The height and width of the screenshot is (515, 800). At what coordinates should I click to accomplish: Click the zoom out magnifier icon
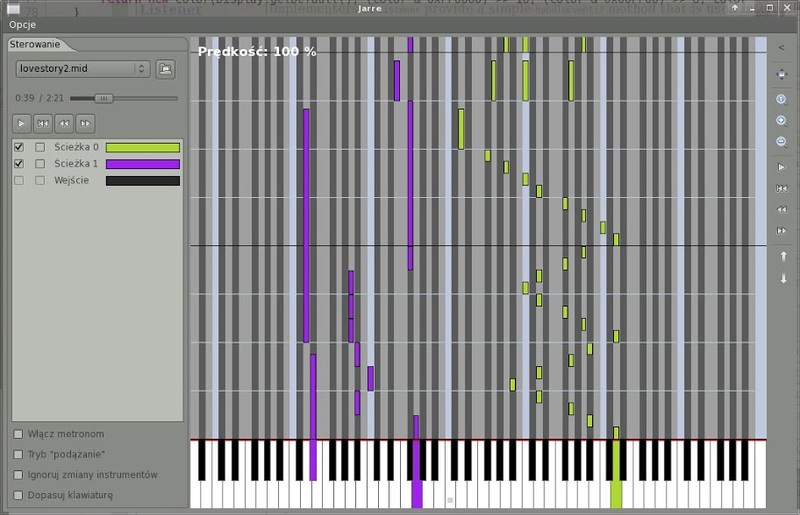781,141
